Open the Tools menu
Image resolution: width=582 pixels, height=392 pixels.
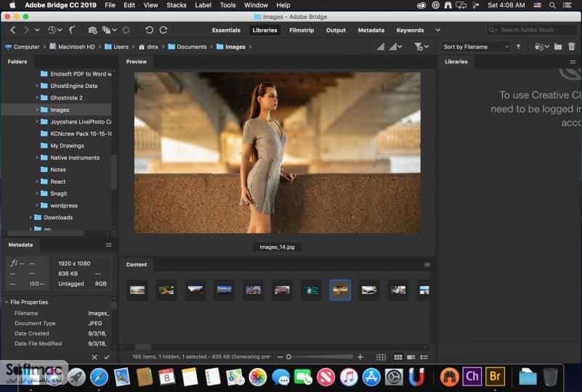click(227, 5)
